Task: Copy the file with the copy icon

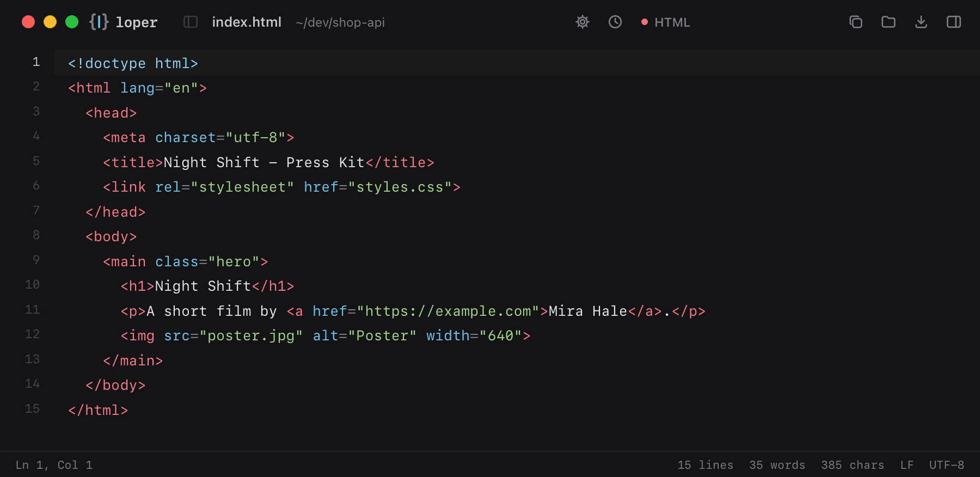Action: click(856, 22)
